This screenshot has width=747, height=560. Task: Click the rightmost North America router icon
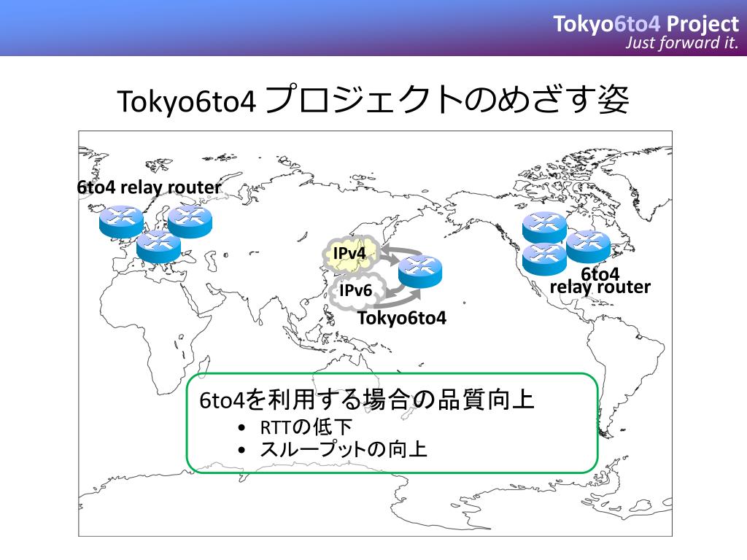589,246
